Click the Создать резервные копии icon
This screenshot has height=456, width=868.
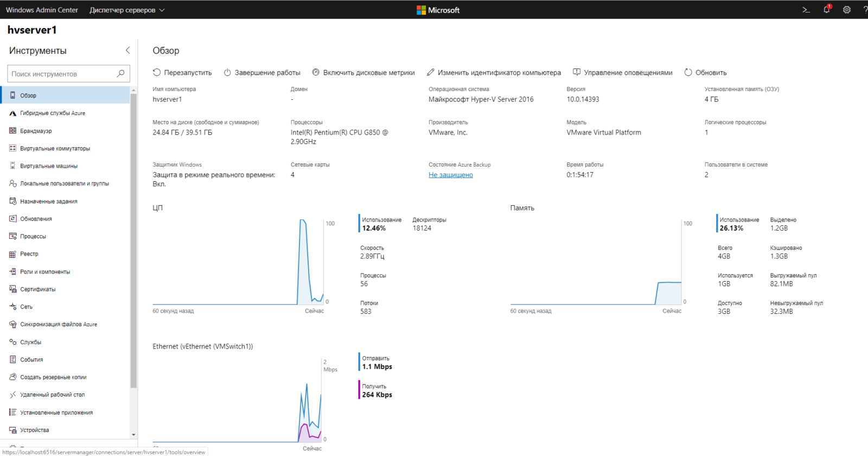coord(12,377)
